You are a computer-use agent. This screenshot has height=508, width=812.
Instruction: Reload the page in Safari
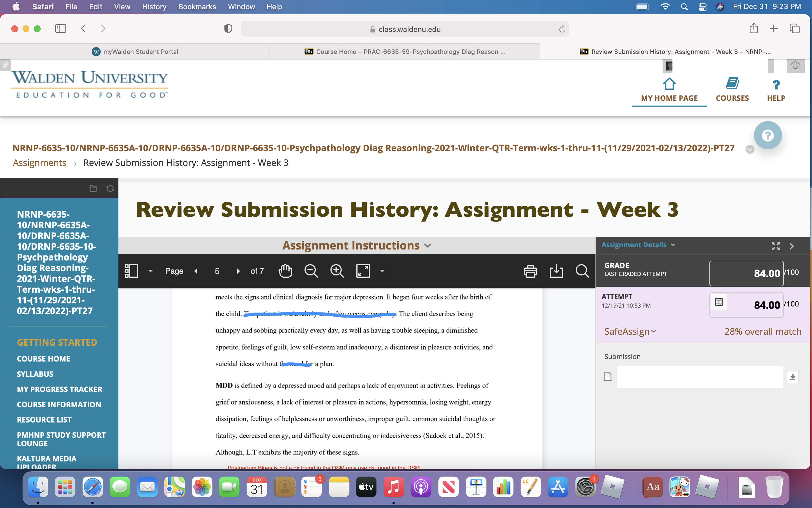(562, 29)
